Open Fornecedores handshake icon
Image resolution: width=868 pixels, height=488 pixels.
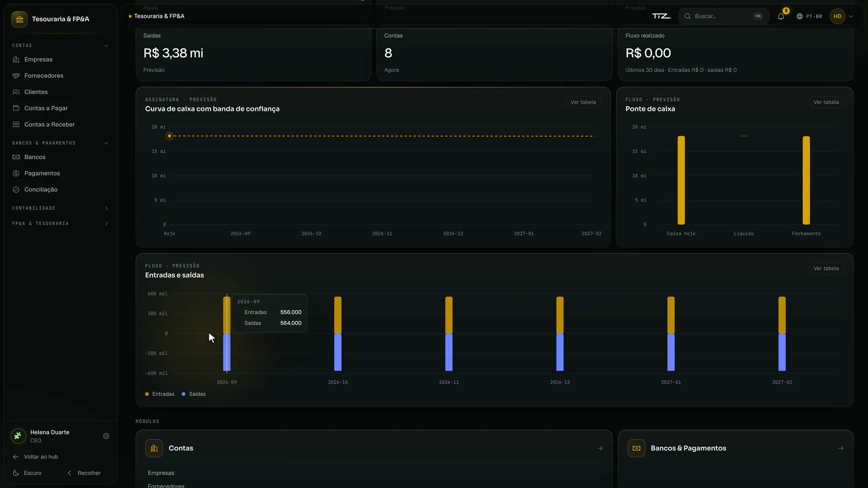(x=16, y=76)
